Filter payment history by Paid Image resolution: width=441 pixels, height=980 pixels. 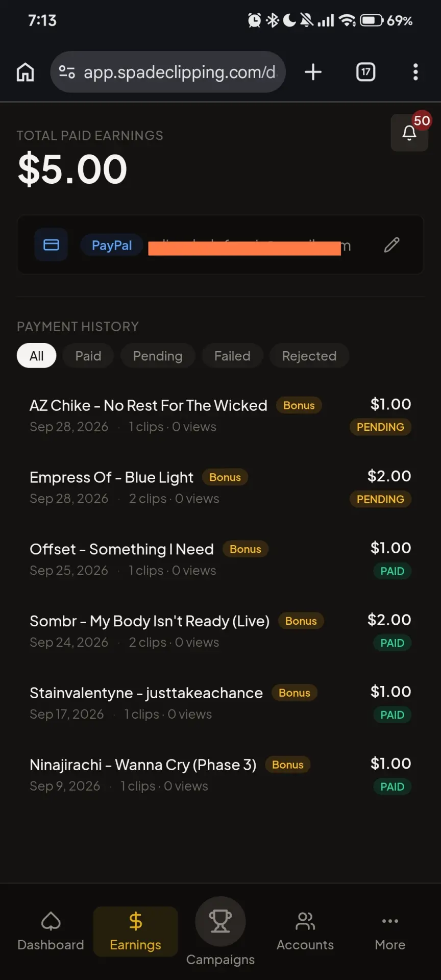tap(88, 356)
